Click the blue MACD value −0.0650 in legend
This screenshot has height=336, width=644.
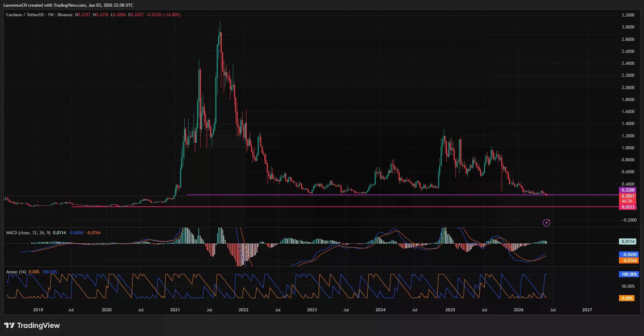click(x=76, y=233)
